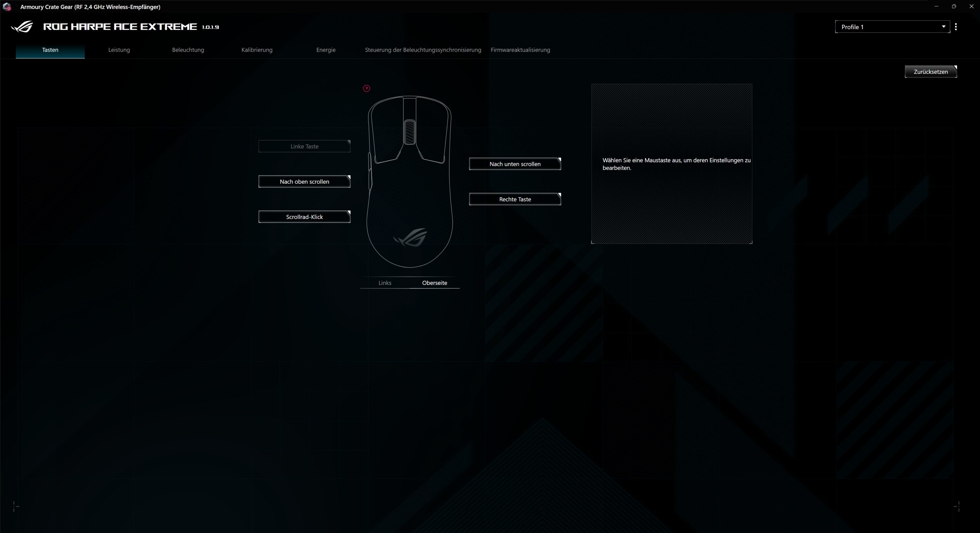Click the Armoury Crate app icon in title bar
Image resolution: width=980 pixels, height=533 pixels.
point(7,7)
